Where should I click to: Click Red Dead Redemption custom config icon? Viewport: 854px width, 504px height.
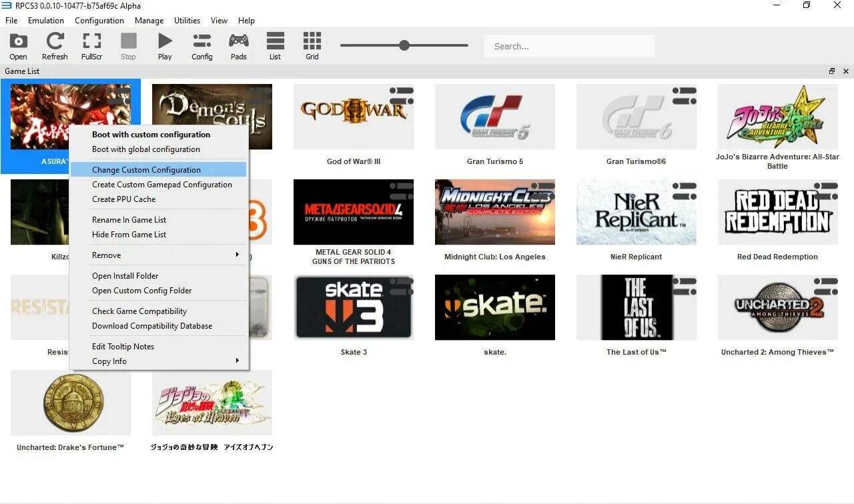826,191
